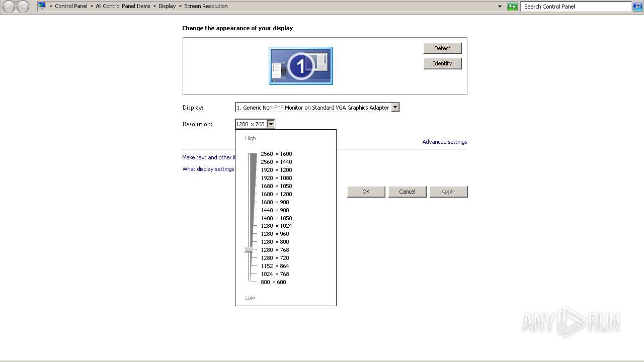Expand Control Panel breadcrumb arrow

pos(92,7)
